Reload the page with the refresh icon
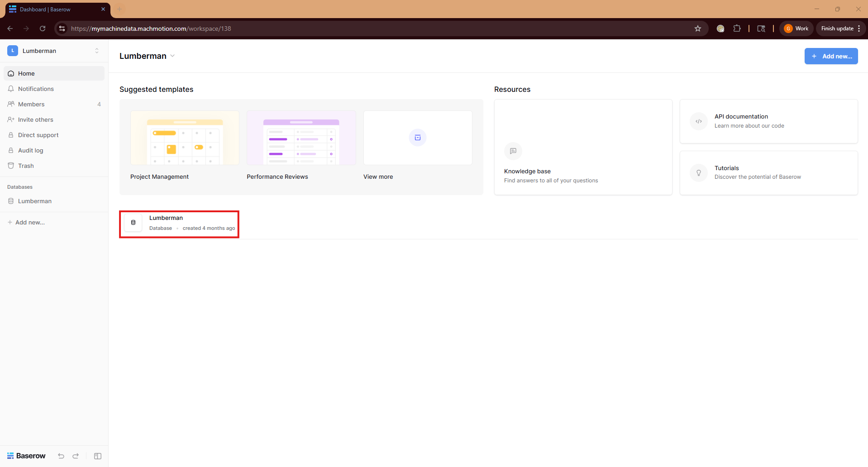This screenshot has height=467, width=868. tap(43, 29)
